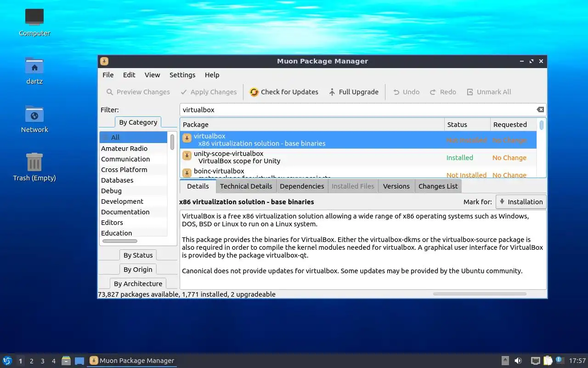Click Full Upgrade in the toolbar

tap(354, 92)
